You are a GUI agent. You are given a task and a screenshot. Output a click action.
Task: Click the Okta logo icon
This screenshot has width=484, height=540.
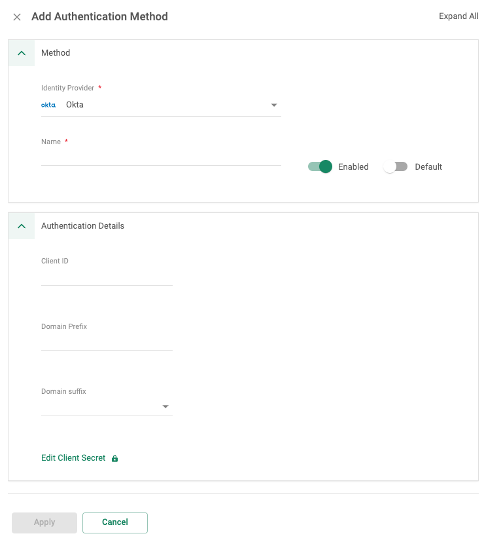(48, 105)
